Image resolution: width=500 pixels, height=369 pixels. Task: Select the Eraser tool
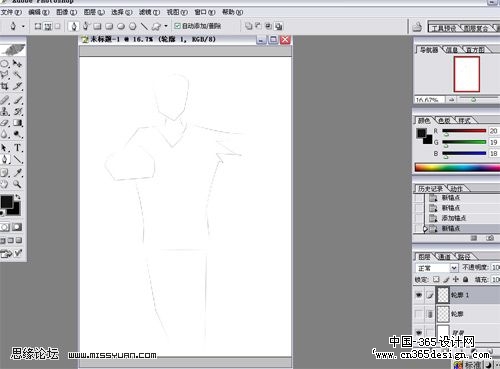5,123
